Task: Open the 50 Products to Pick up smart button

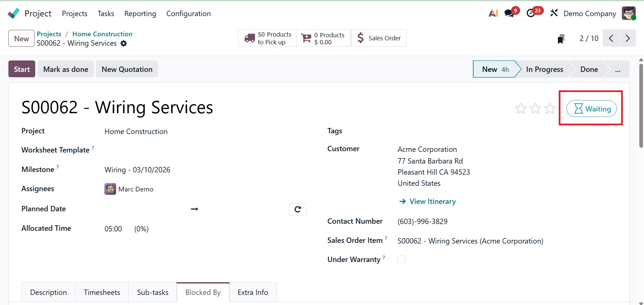Action: 267,38
